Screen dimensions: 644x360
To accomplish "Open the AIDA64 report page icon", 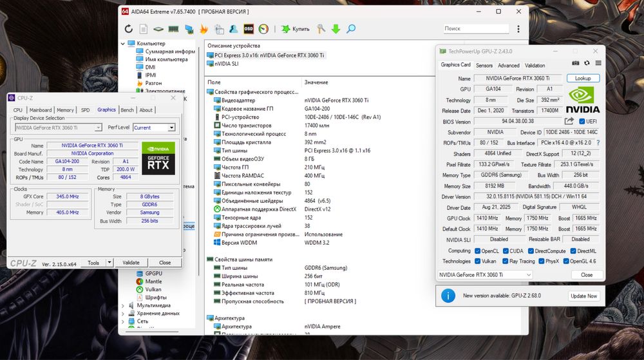I will coord(144,29).
